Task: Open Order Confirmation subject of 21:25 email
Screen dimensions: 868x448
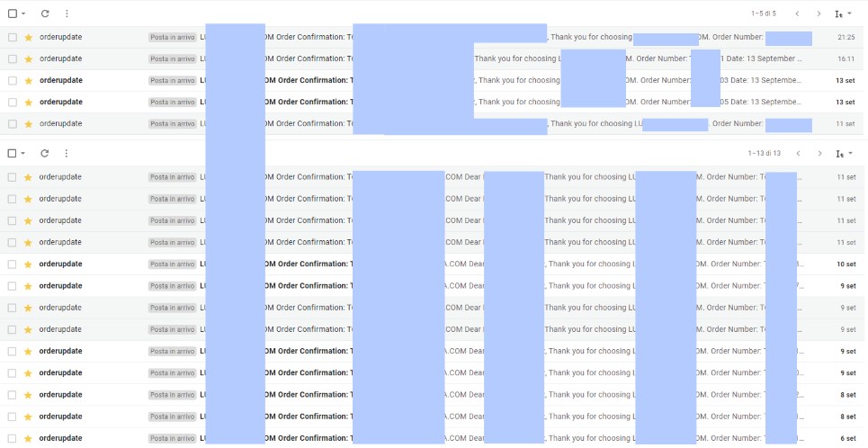Action: coord(308,37)
